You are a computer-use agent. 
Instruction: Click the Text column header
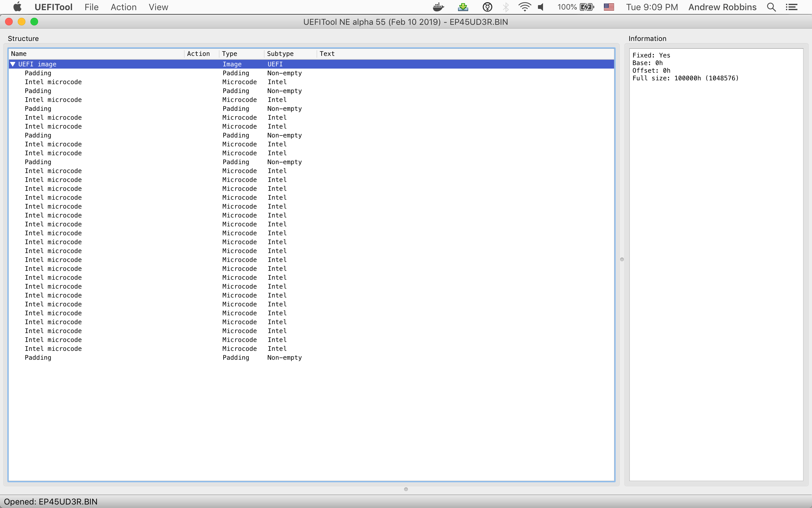(465, 54)
